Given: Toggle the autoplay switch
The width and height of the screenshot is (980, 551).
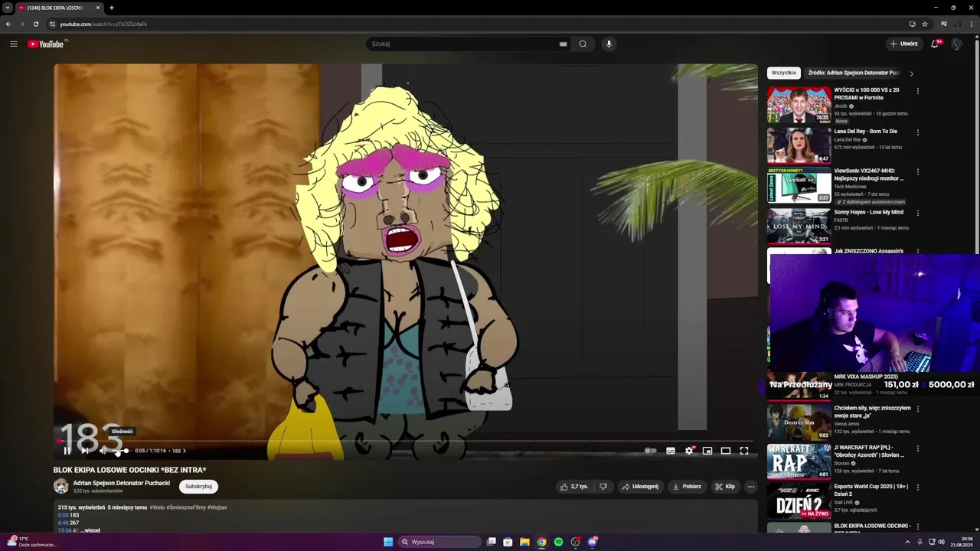Looking at the screenshot, I should tap(651, 451).
